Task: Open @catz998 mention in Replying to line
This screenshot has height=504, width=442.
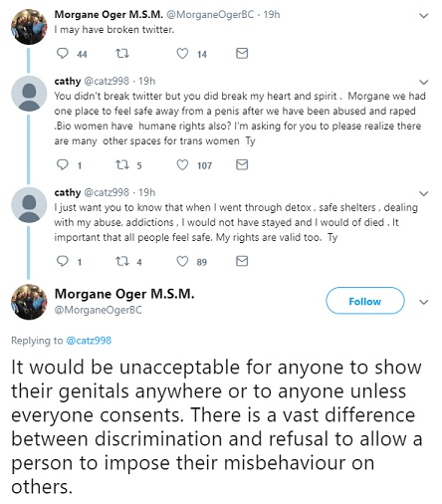Action: [89, 341]
